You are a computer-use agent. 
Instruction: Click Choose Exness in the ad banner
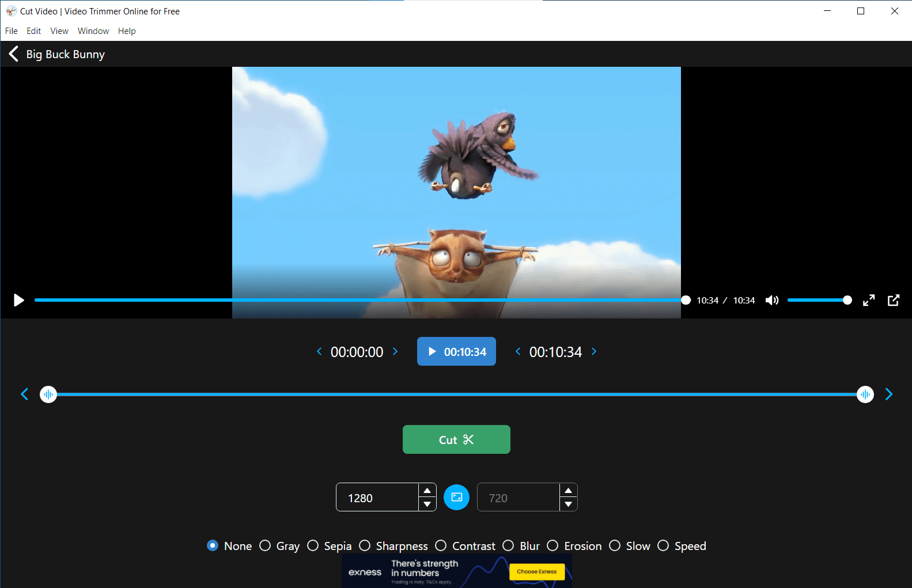coord(537,572)
